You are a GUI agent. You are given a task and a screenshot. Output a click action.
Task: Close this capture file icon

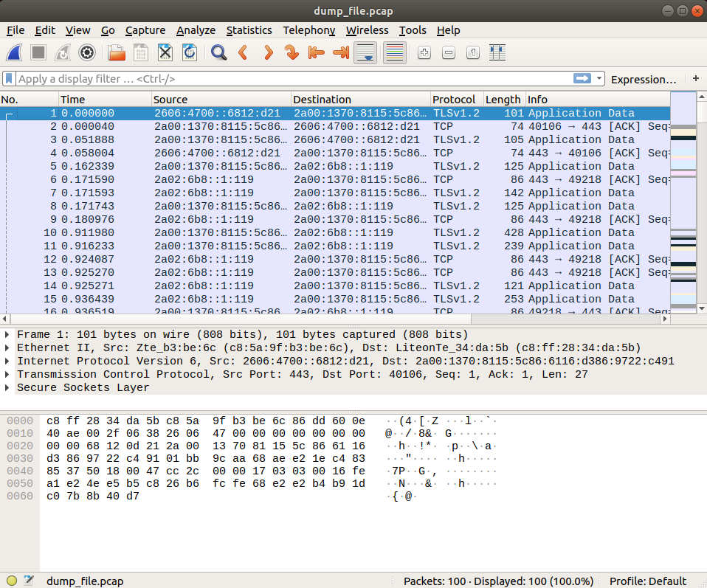(x=165, y=53)
